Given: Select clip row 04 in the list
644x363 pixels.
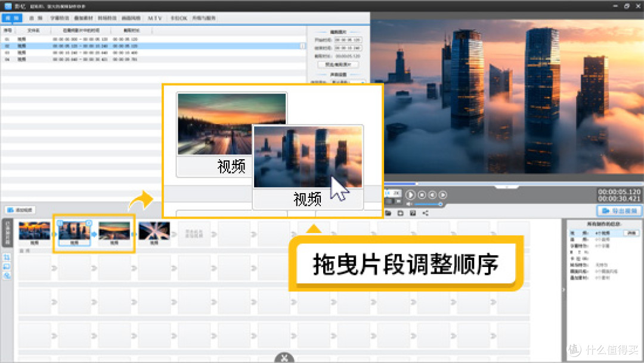Looking at the screenshot, I should click(153, 59).
